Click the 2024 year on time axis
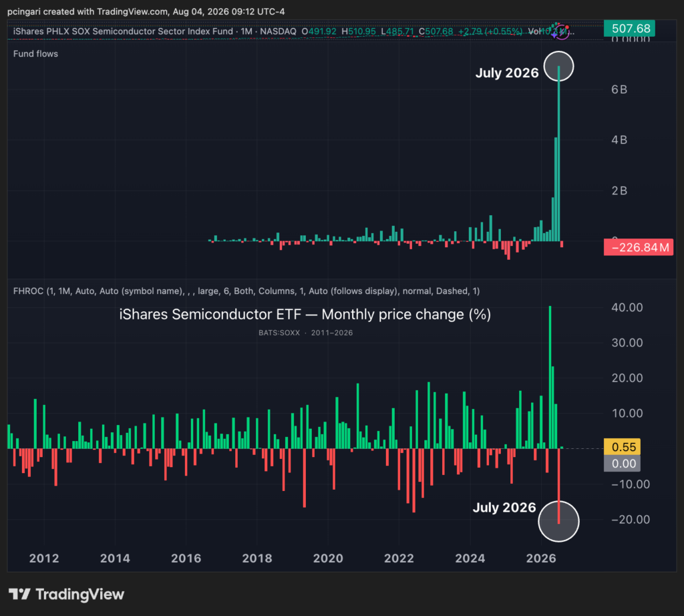This screenshot has height=616, width=684. click(x=470, y=559)
